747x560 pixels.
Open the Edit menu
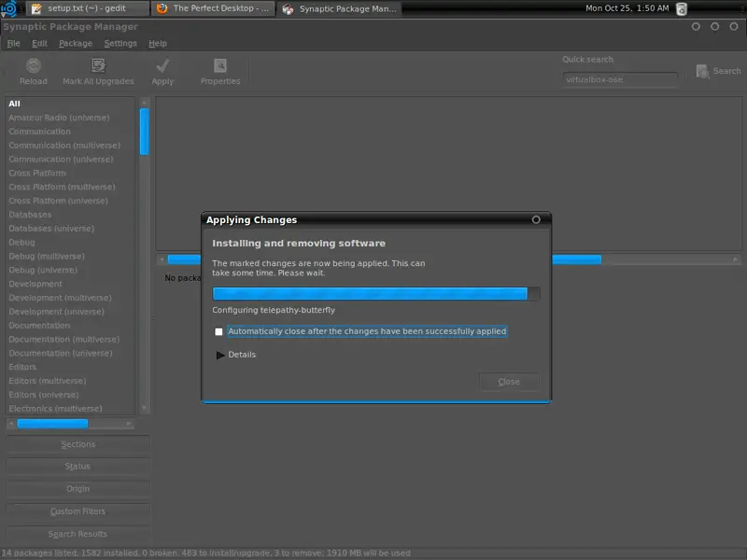point(39,43)
